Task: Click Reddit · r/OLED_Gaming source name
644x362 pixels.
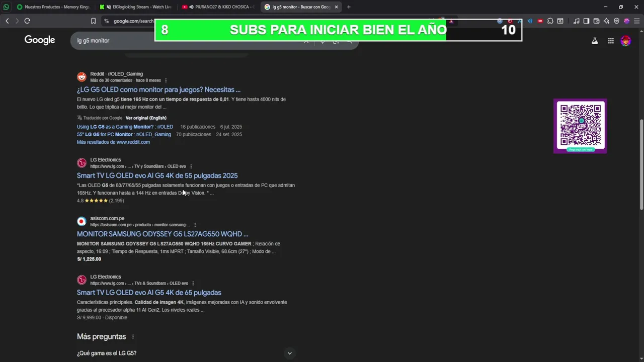Action: click(116, 74)
